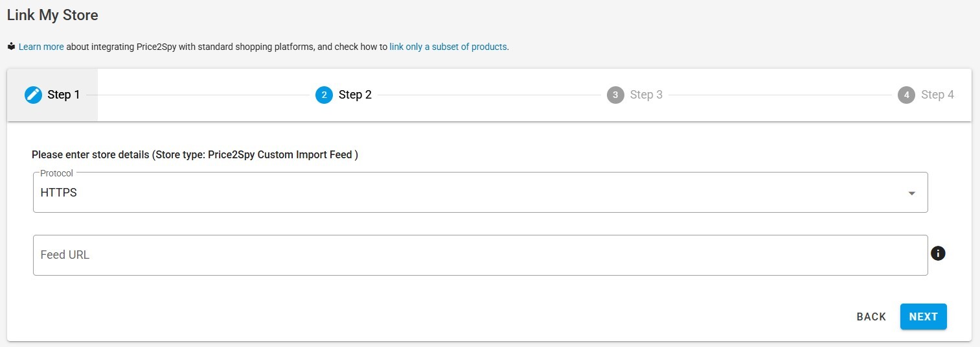Screen dimensions: 980x347
Task: Click the selected HTTPS protocol value
Action: pos(59,193)
